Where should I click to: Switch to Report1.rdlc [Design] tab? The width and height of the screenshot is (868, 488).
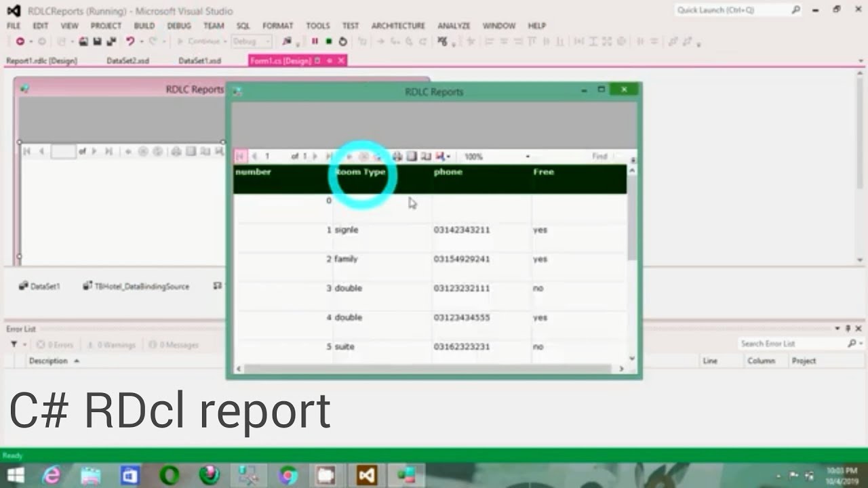(41, 61)
